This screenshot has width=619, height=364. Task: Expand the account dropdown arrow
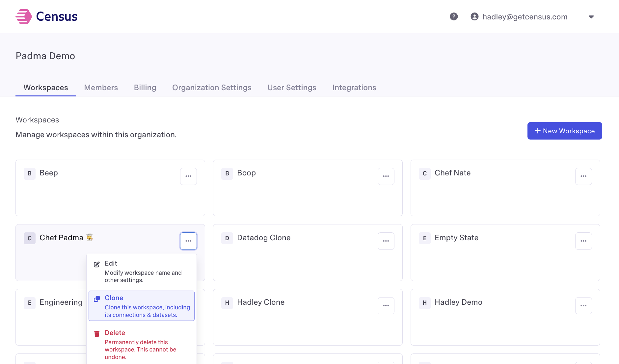coord(591,17)
